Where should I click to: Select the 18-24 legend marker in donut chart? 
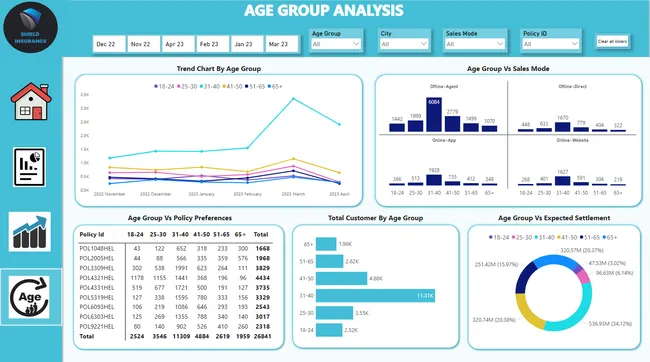[491, 237]
